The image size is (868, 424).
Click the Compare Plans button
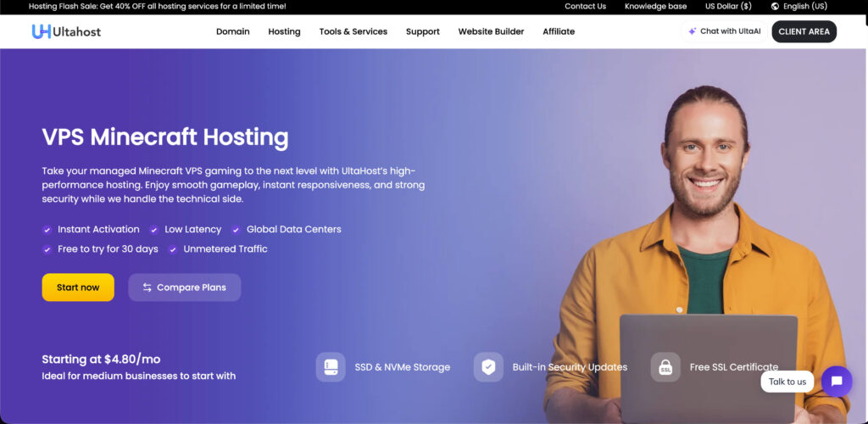point(184,287)
